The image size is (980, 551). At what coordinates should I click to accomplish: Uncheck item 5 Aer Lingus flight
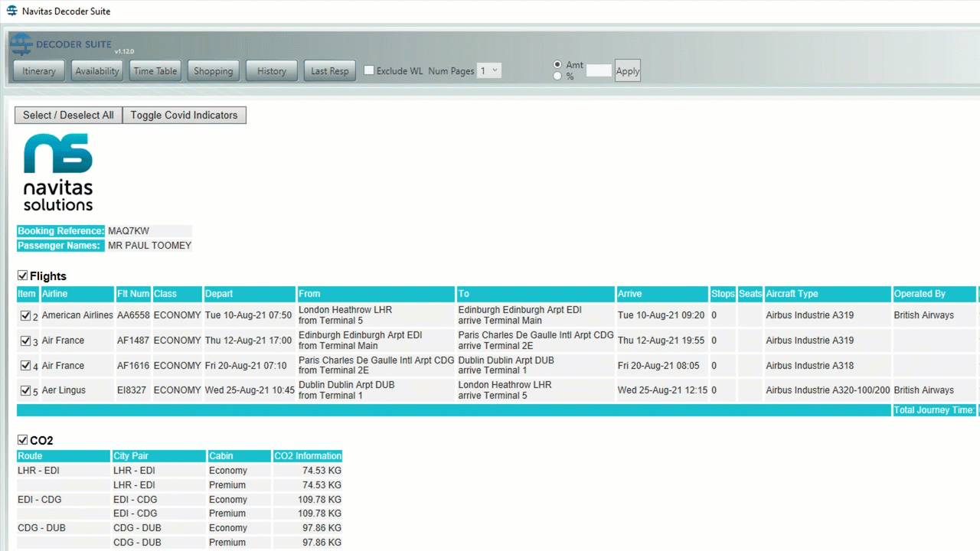25,390
